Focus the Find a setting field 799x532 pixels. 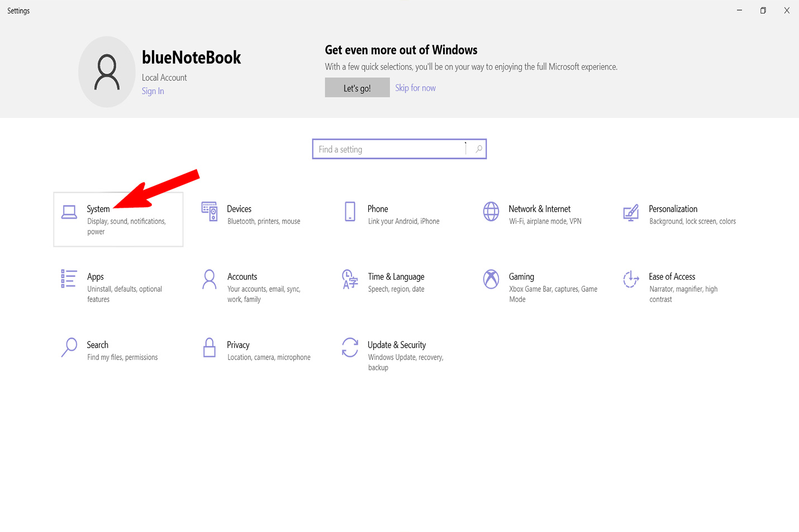(x=399, y=149)
